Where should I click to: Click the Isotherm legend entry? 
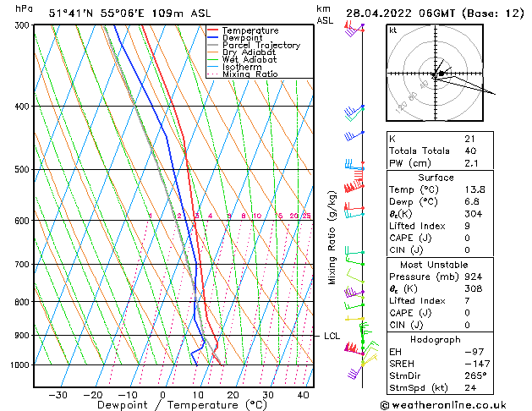(x=242, y=67)
